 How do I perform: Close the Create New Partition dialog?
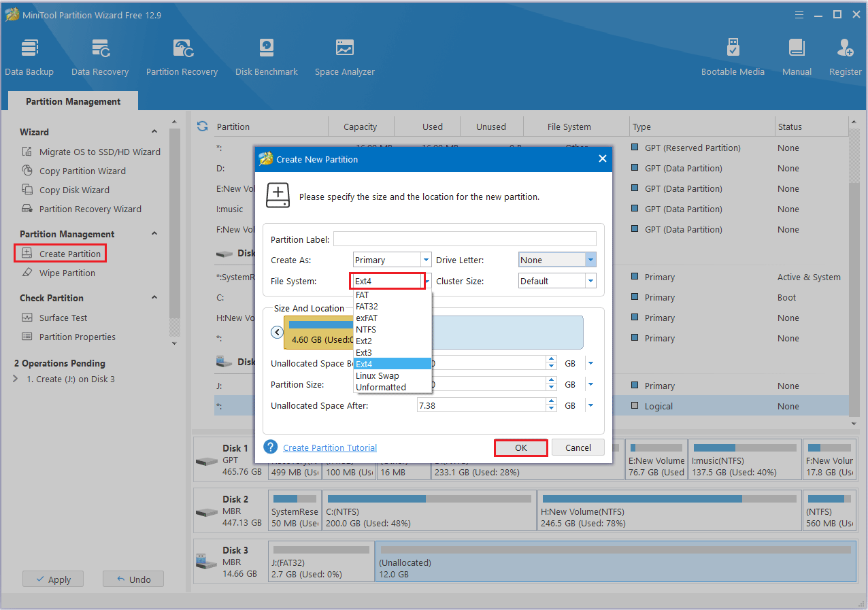point(602,158)
